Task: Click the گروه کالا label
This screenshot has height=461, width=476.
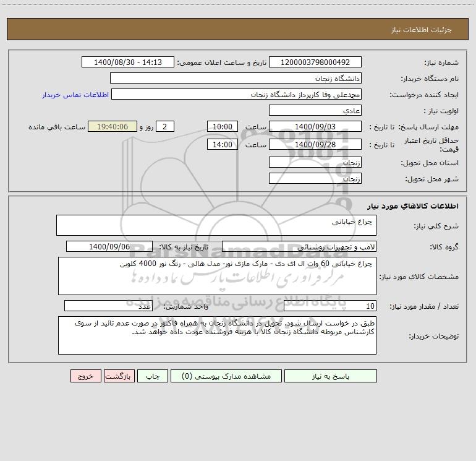Action: 444,247
